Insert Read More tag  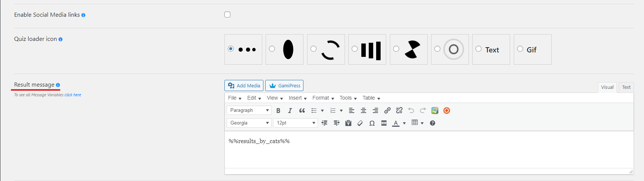(x=384, y=123)
